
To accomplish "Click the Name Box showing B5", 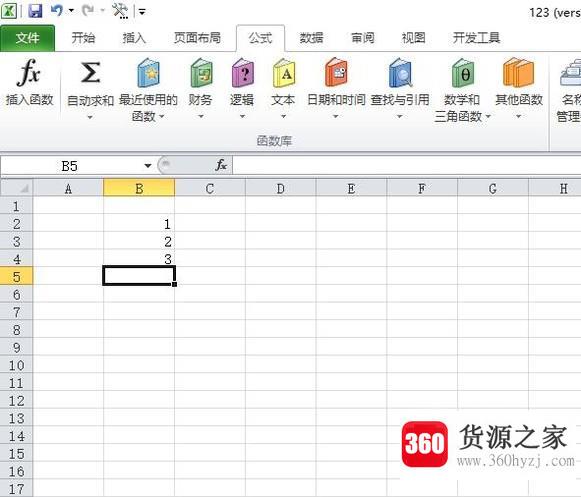I will (x=70, y=166).
